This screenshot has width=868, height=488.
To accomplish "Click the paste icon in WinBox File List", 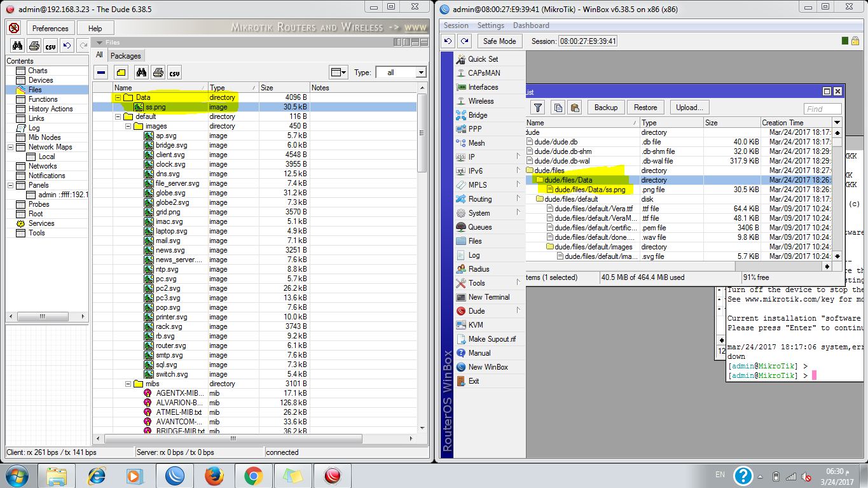I will 574,108.
